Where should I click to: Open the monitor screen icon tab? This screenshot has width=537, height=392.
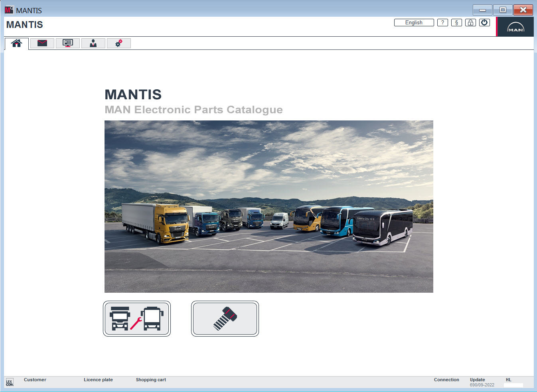(x=67, y=43)
